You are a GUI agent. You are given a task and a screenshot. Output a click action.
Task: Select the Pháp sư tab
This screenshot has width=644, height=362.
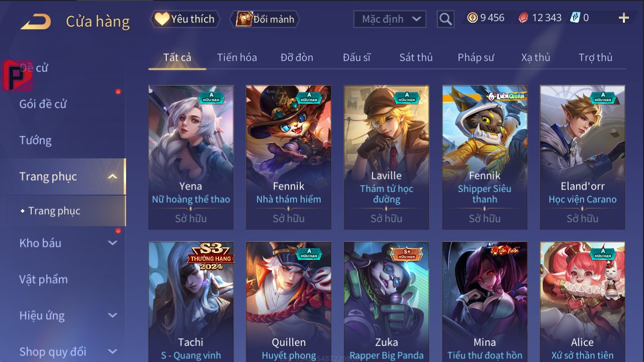tap(476, 57)
